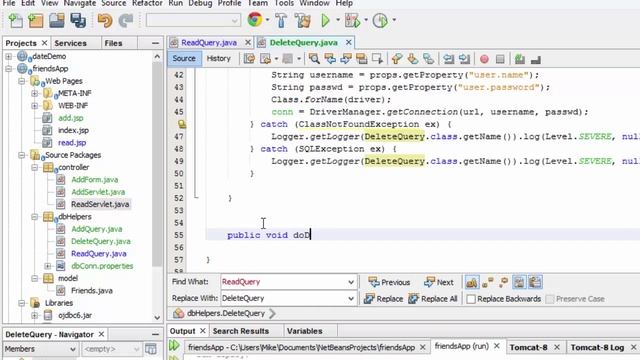This screenshot has width=640, height=360.
Task: Click the Source view button
Action: 184,58
